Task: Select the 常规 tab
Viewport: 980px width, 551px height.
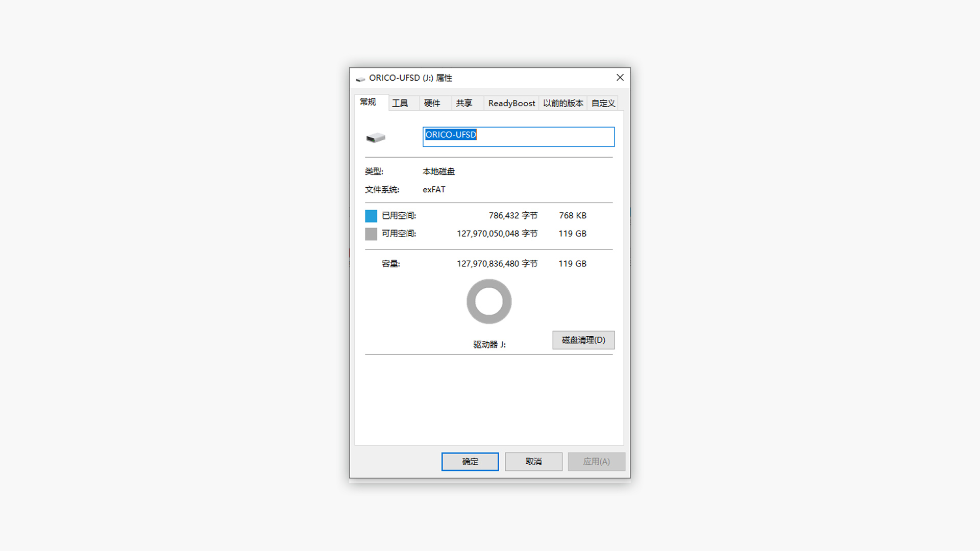Action: pyautogui.click(x=368, y=102)
